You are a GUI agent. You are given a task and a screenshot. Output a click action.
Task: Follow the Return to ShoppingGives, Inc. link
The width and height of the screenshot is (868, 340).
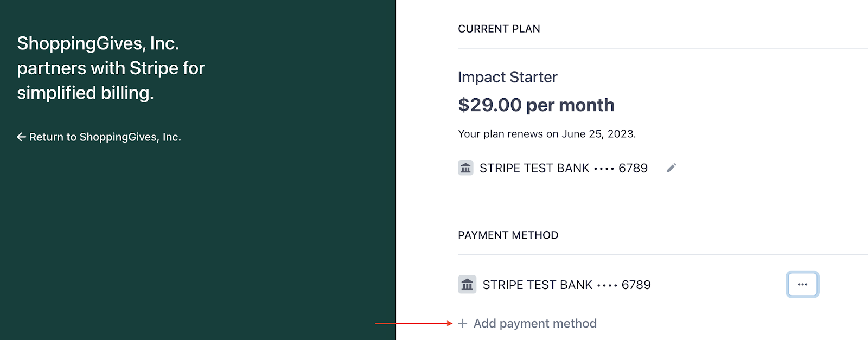[x=99, y=137]
